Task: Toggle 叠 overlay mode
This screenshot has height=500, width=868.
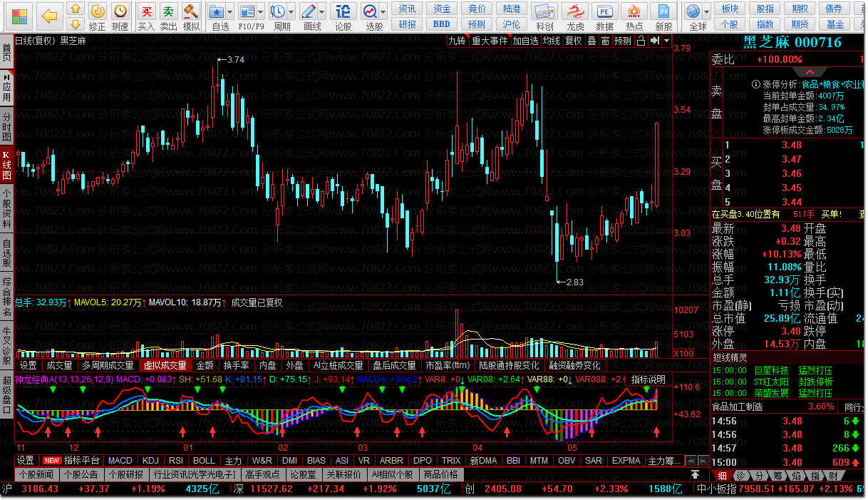Action: point(591,41)
